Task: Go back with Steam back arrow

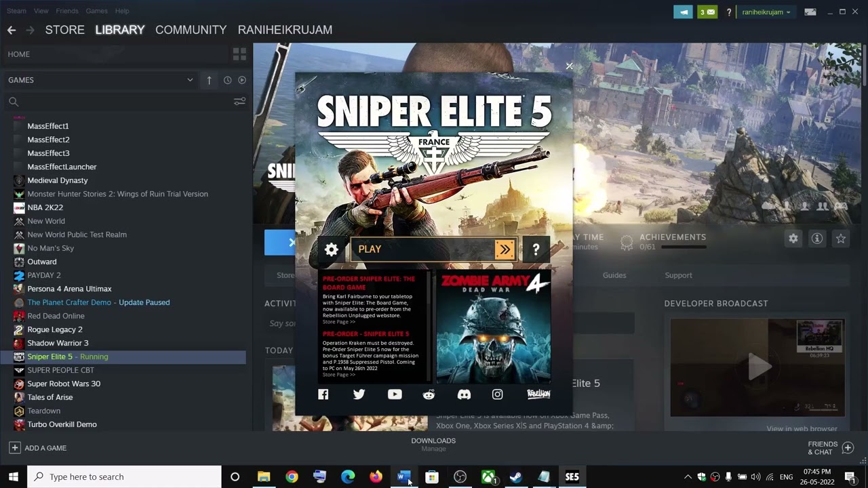Action: [x=12, y=30]
